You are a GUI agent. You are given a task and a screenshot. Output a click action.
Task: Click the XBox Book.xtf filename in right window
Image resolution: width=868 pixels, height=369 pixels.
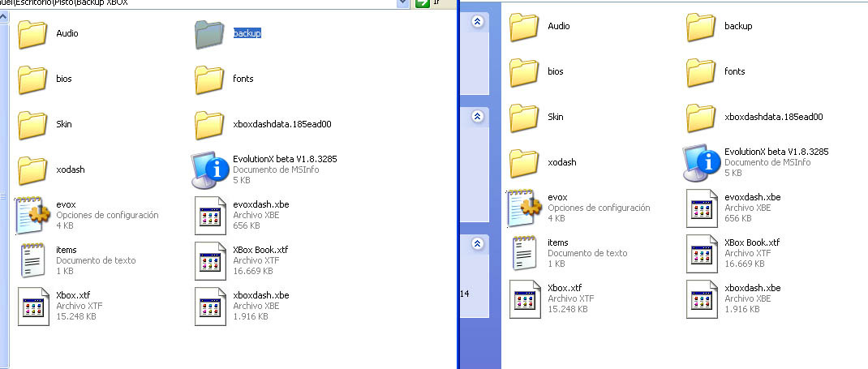(x=752, y=242)
